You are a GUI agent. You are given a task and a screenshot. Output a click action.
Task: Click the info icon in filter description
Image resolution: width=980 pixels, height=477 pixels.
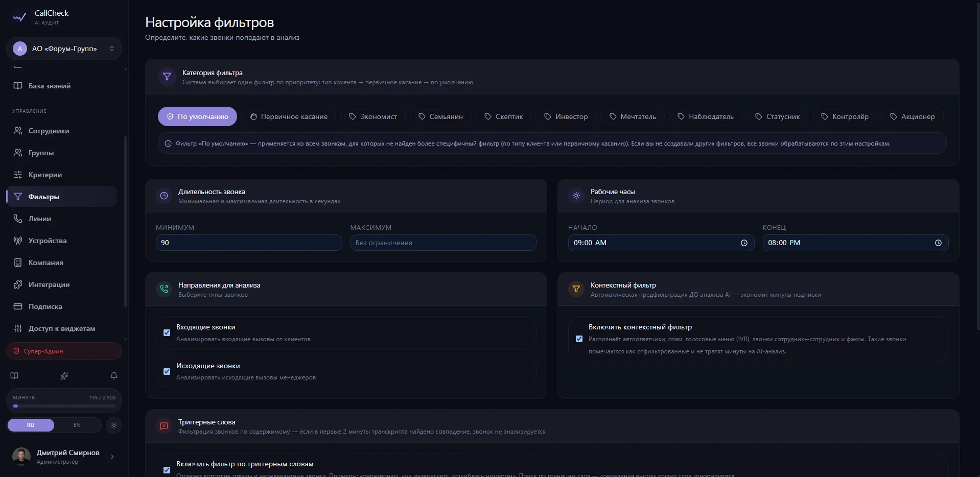coord(168,144)
